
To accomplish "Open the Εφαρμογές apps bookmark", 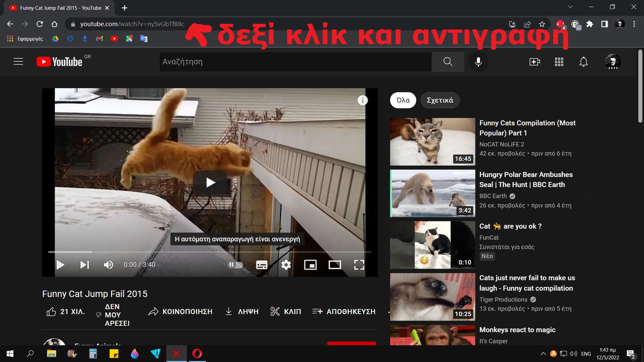I will click(25, 39).
